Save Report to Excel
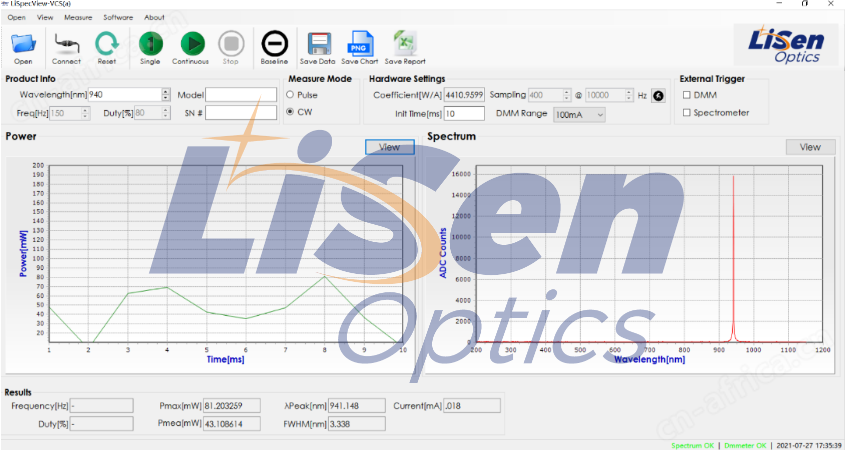The height and width of the screenshot is (452, 845). tap(405, 44)
